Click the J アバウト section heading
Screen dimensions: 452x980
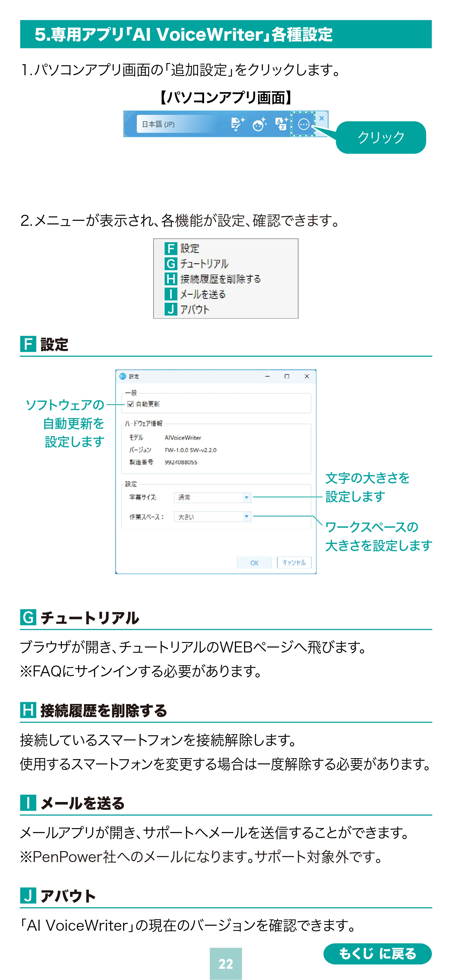click(58, 896)
